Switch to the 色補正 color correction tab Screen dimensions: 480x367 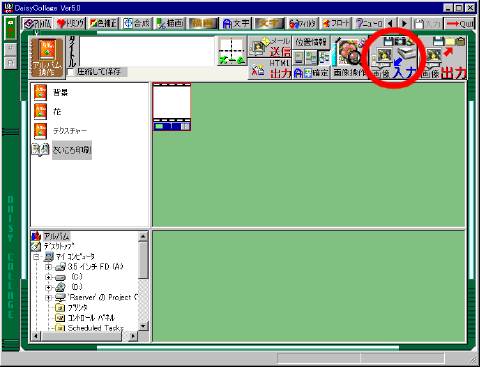(x=104, y=24)
